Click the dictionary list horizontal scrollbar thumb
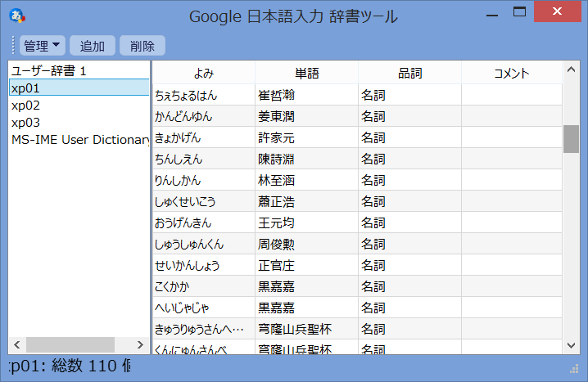588x382 pixels. click(70, 344)
